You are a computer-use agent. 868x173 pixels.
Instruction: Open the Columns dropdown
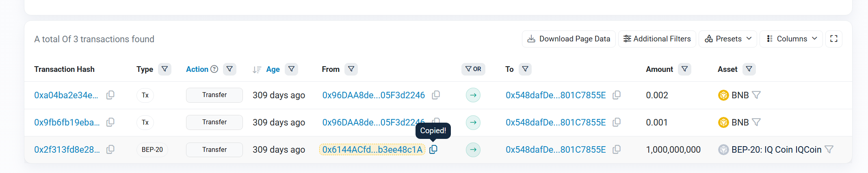pyautogui.click(x=791, y=39)
